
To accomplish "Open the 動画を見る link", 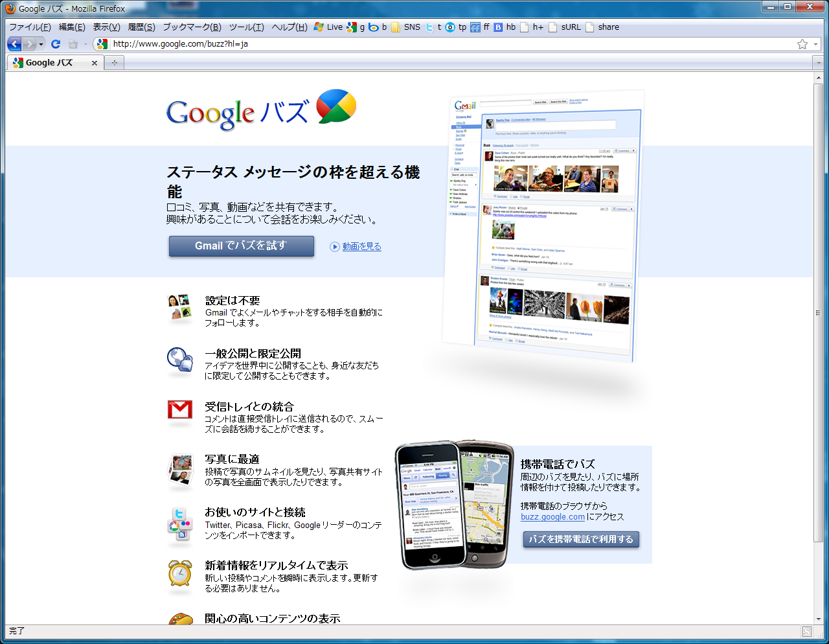I will tap(361, 247).
